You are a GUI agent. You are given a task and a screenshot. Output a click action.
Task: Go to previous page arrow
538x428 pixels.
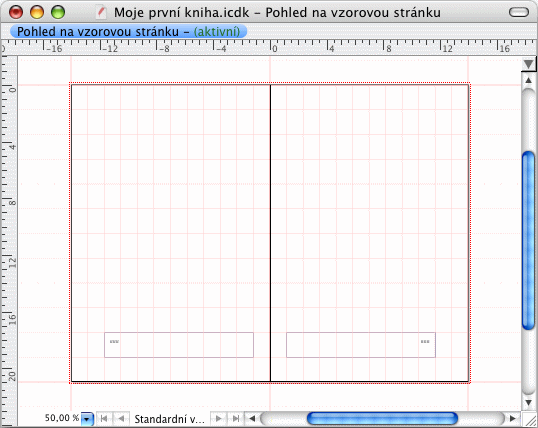121,419
